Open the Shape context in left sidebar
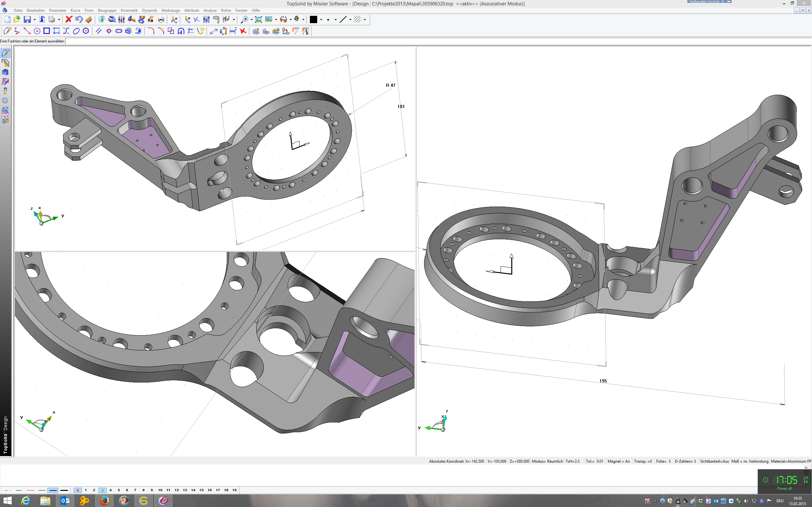 (x=5, y=72)
